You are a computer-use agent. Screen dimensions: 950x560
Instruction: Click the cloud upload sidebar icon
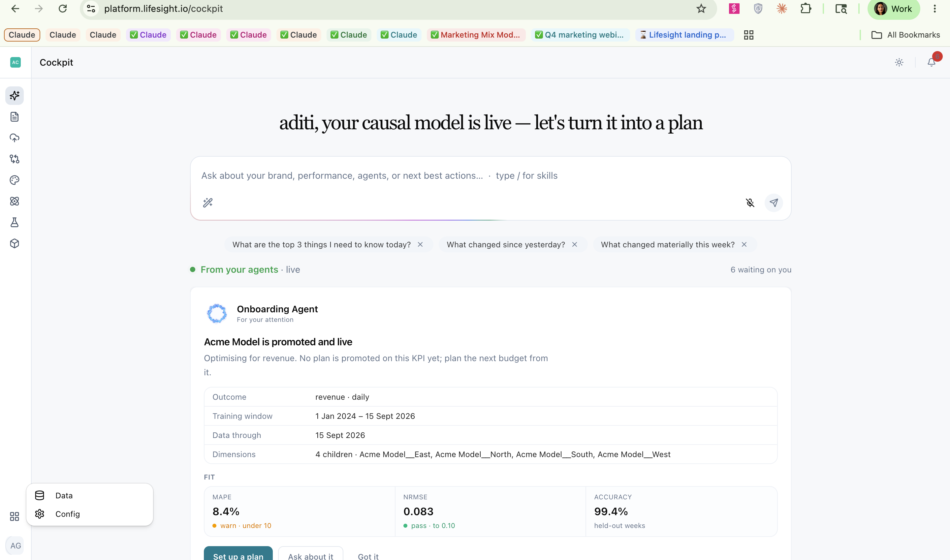[15, 138]
